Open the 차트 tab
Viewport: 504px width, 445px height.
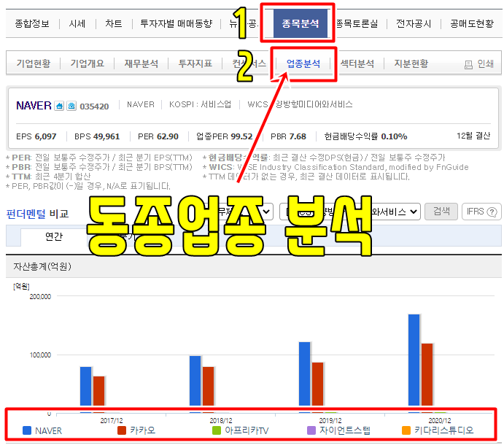[x=114, y=24]
